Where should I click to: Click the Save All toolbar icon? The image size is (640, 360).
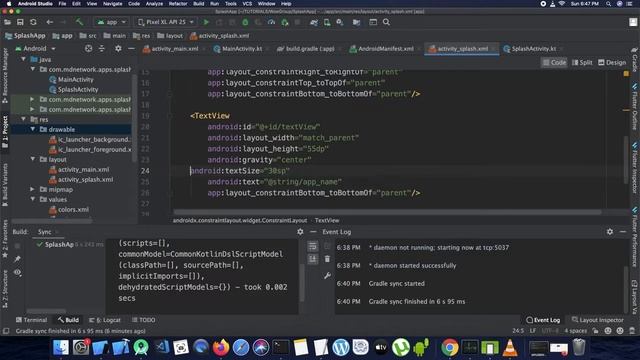(20, 22)
